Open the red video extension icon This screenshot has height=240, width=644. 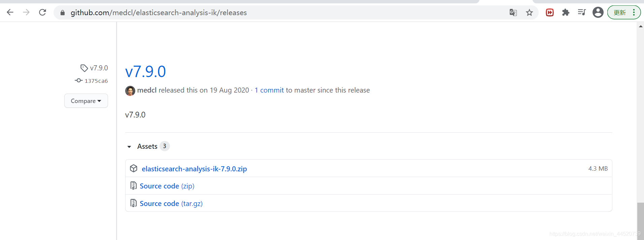click(x=550, y=12)
